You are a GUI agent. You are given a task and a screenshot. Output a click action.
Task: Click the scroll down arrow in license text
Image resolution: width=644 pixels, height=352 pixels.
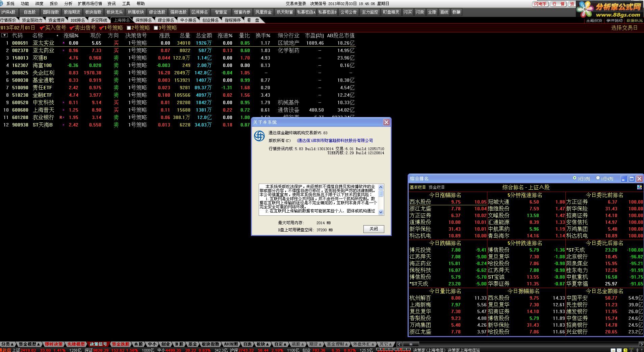point(381,212)
